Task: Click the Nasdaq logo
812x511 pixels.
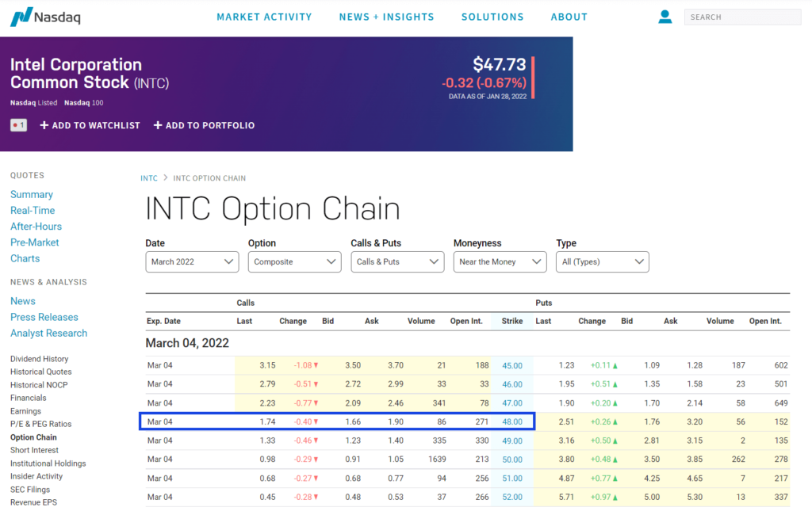Action: point(45,17)
